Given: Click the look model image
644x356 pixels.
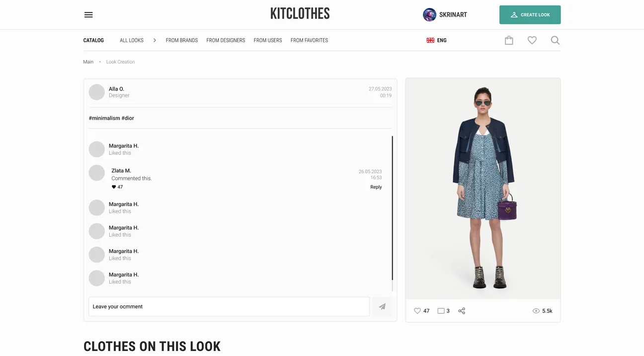Looking at the screenshot, I should coord(483,188).
